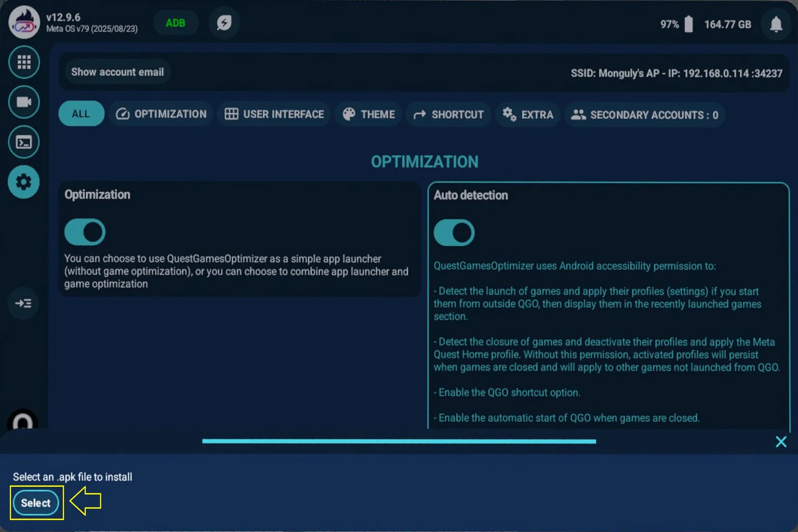Close the apk install panel
Image resolution: width=798 pixels, height=532 pixels.
781,442
